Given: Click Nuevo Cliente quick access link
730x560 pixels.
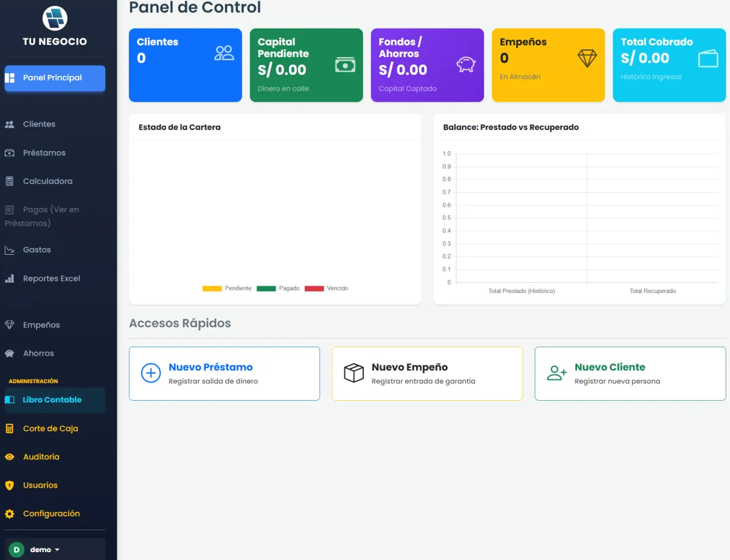Looking at the screenshot, I should [x=630, y=373].
